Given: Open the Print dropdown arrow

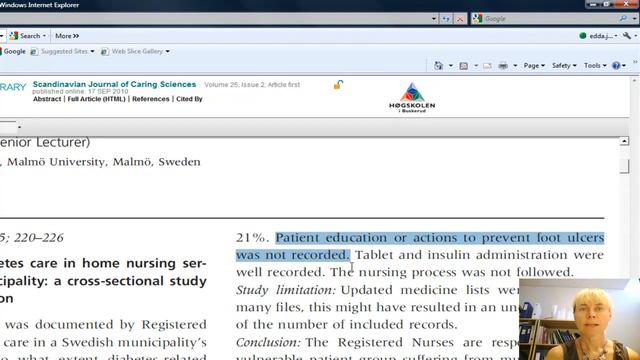Looking at the screenshot, I should click(x=515, y=66).
